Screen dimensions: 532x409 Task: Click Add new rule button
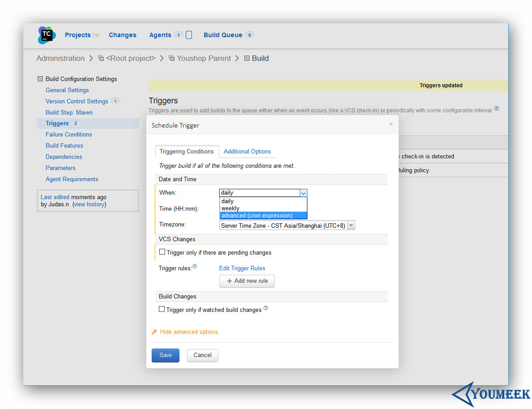pos(247,281)
